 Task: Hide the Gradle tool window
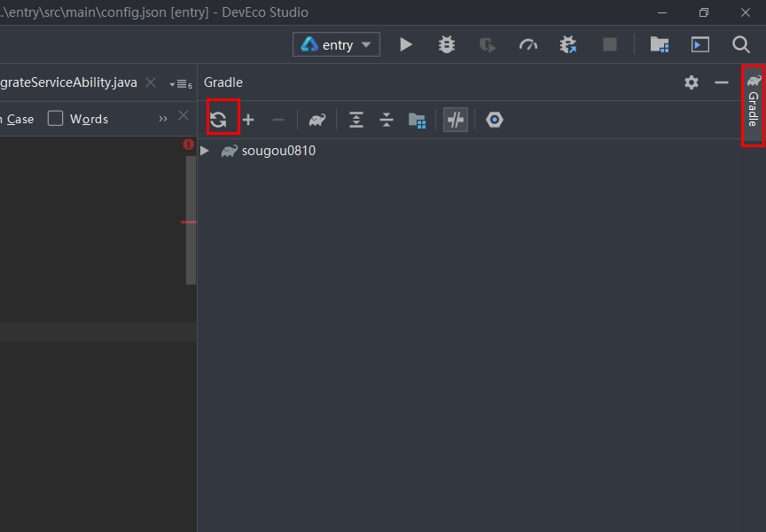722,82
